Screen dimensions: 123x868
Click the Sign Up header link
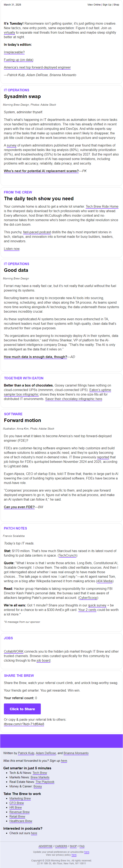click(x=107, y=5)
